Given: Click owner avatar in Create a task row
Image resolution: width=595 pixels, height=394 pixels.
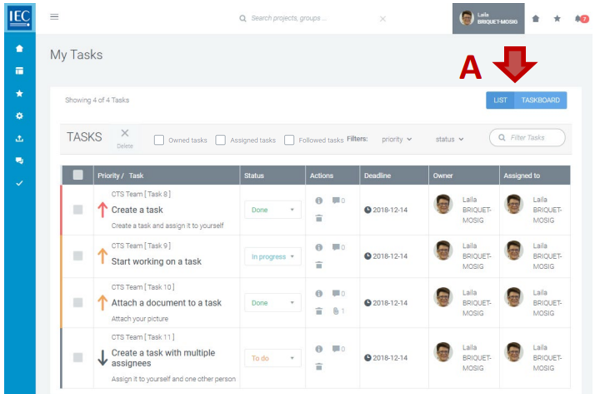Looking at the screenshot, I should point(443,204).
